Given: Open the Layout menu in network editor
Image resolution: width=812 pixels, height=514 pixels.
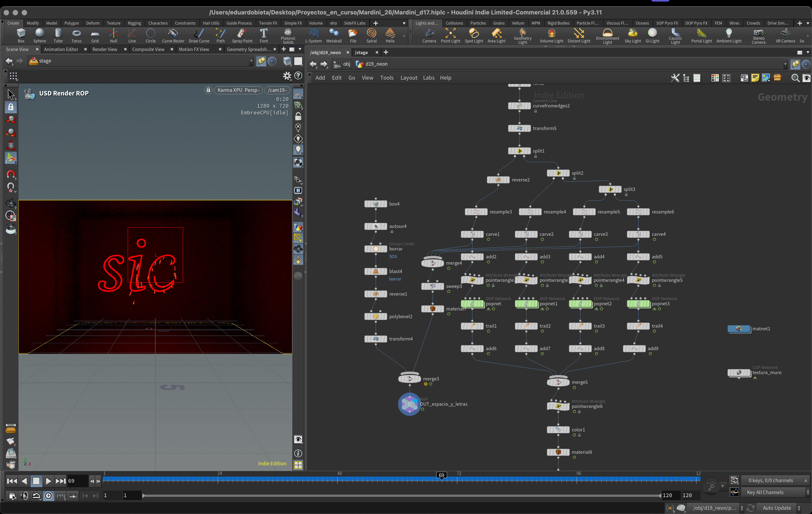Looking at the screenshot, I should 408,78.
